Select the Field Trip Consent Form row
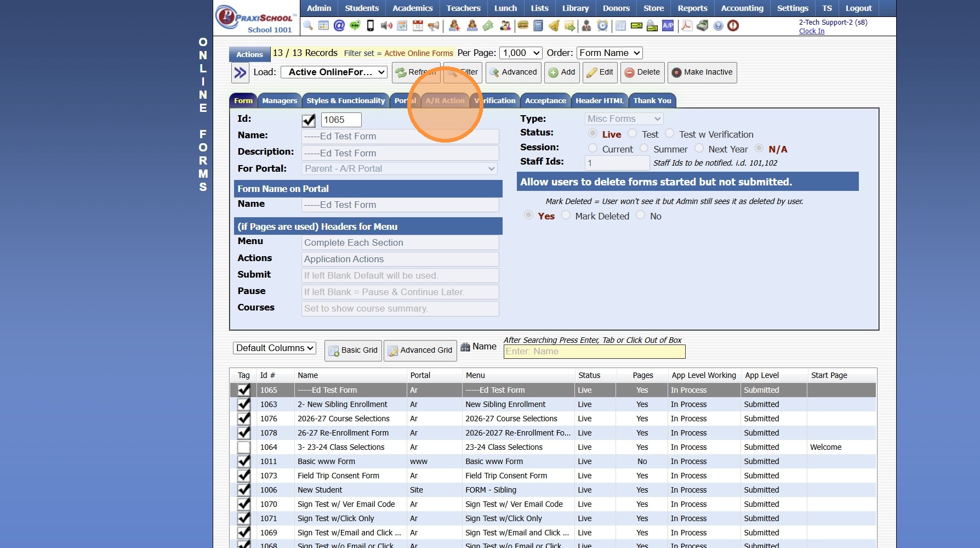The width and height of the screenshot is (980, 548). tap(338, 476)
